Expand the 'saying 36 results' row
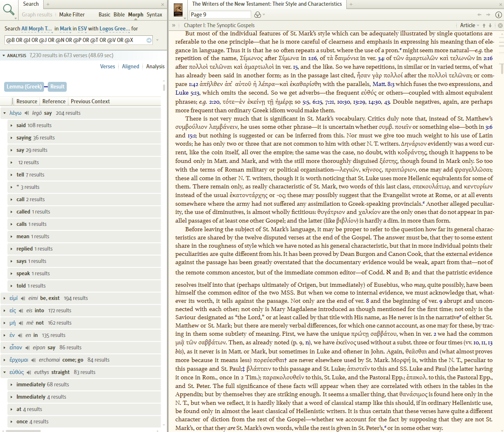The height and width of the screenshot is (432, 504). tap(11, 138)
